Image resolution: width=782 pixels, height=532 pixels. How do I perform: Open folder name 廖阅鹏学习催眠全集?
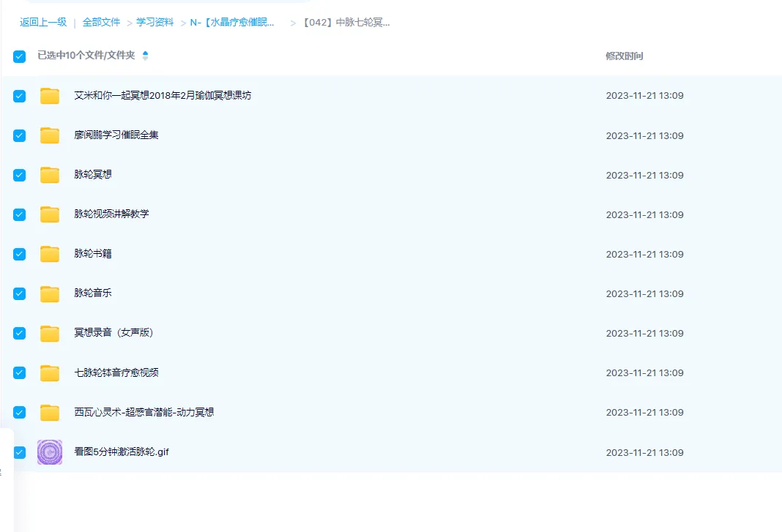click(x=116, y=135)
